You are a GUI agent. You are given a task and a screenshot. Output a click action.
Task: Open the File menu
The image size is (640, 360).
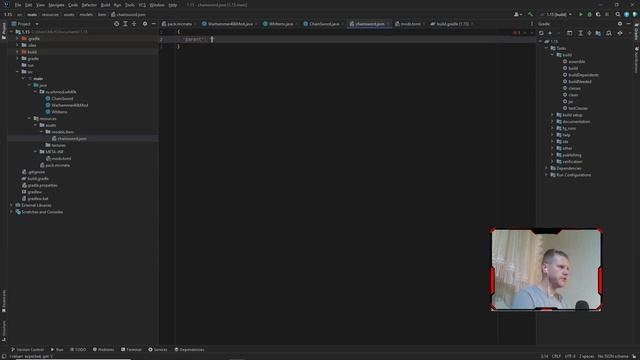(18, 5)
